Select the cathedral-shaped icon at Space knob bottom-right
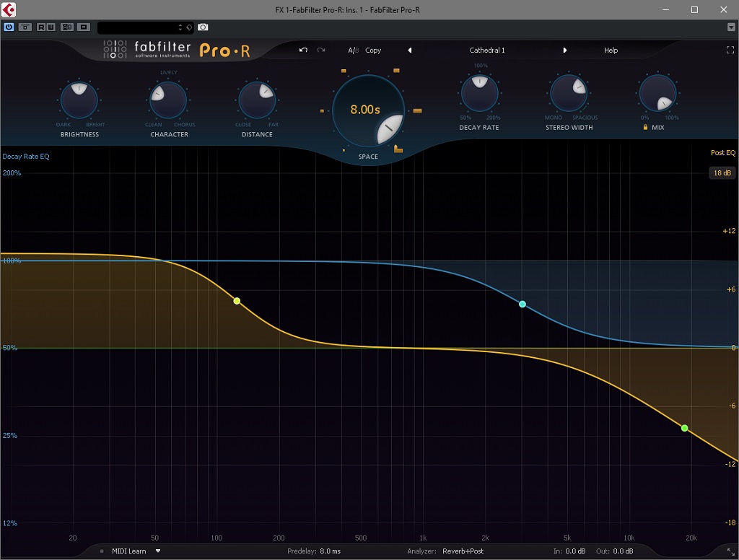This screenshot has height=560, width=739. pyautogui.click(x=398, y=149)
